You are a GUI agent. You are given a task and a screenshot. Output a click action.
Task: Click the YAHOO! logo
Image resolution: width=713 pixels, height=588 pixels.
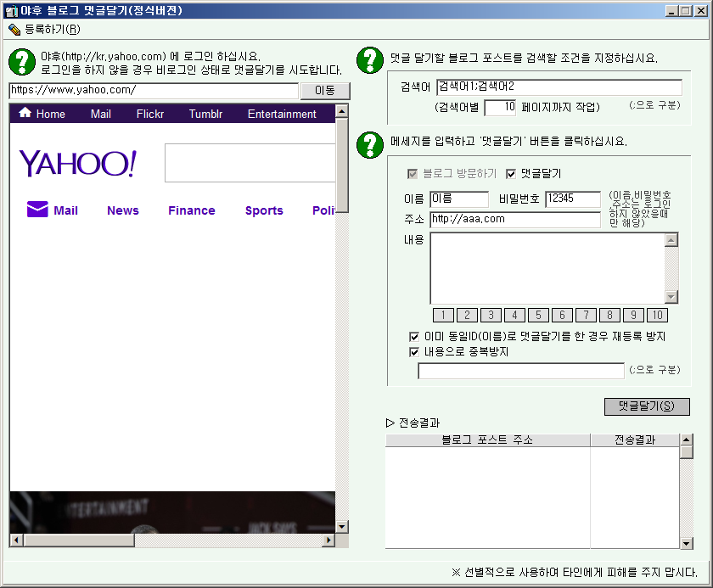77,164
